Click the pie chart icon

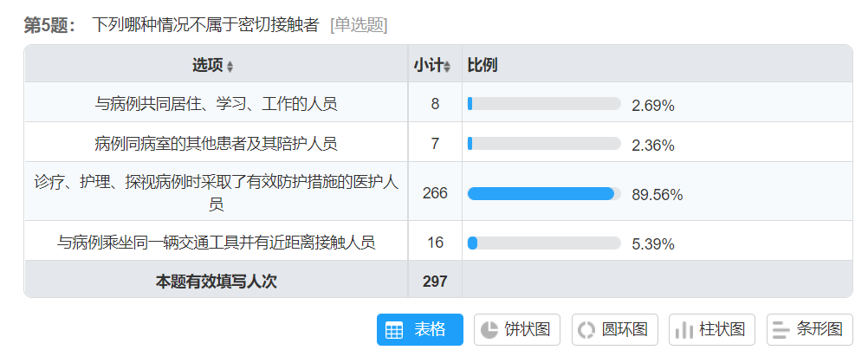tap(489, 330)
